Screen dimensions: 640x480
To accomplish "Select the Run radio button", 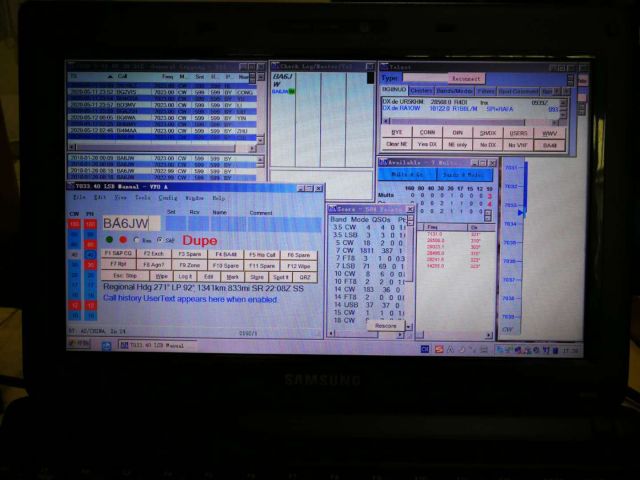I will tap(138, 240).
